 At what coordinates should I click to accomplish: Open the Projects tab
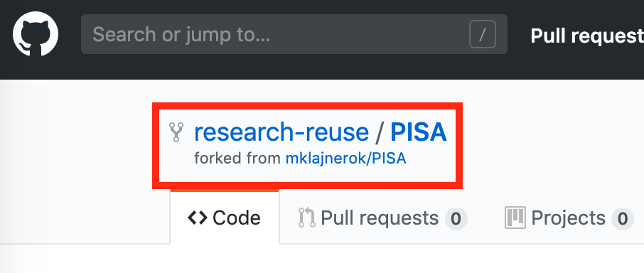tap(569, 218)
